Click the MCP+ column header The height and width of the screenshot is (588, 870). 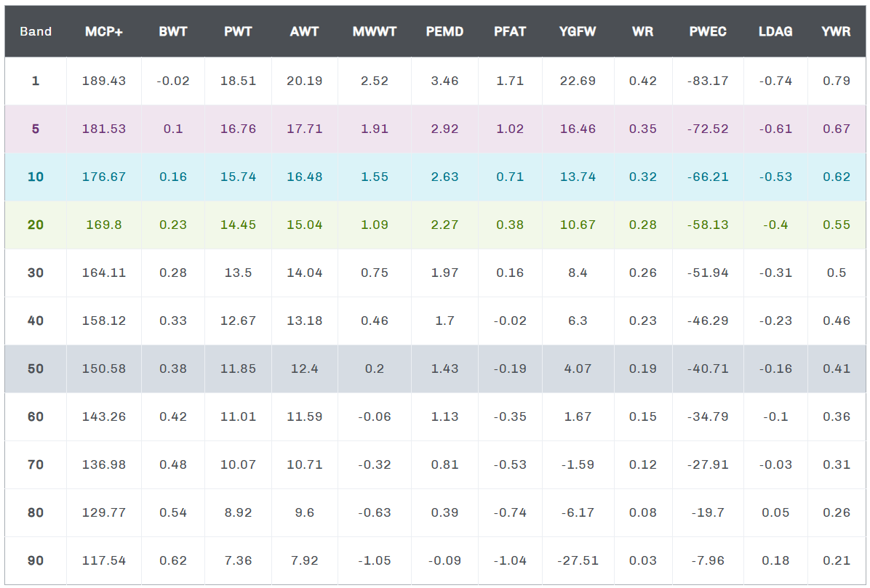click(104, 32)
